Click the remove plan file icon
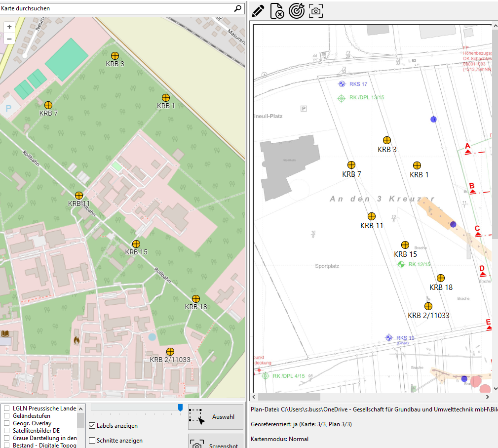 (x=277, y=10)
